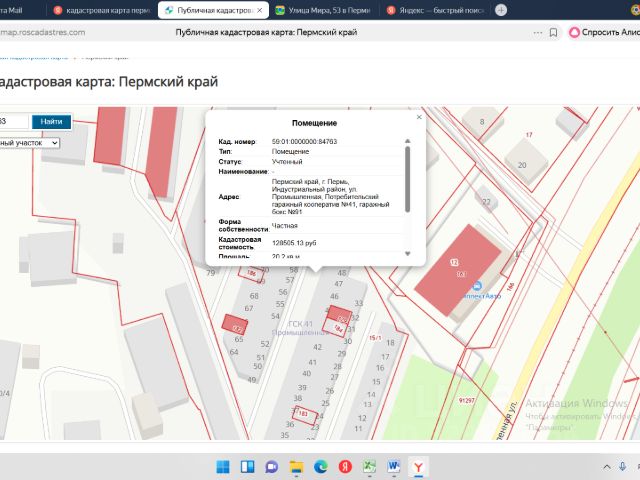Viewport: 640px width, 480px height.
Task: Open a new browser tab
Action: (501, 10)
